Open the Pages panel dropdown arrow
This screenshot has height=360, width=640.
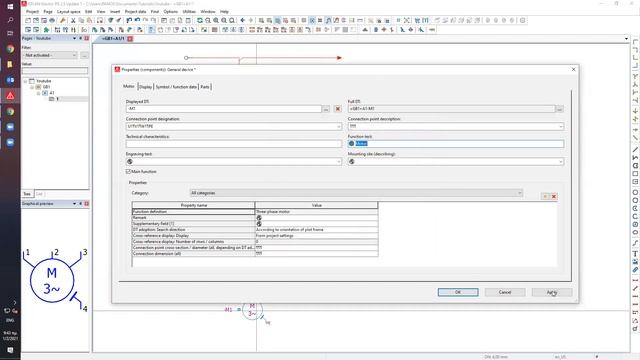click(74, 38)
